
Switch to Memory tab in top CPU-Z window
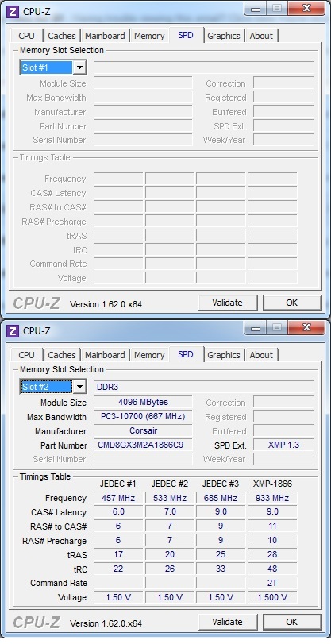[x=149, y=36]
